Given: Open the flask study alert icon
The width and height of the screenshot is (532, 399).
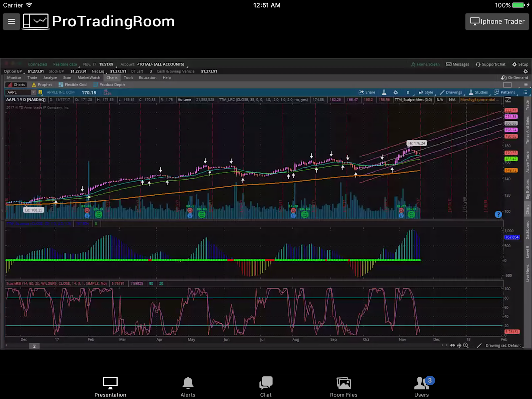Looking at the screenshot, I should (x=384, y=92).
